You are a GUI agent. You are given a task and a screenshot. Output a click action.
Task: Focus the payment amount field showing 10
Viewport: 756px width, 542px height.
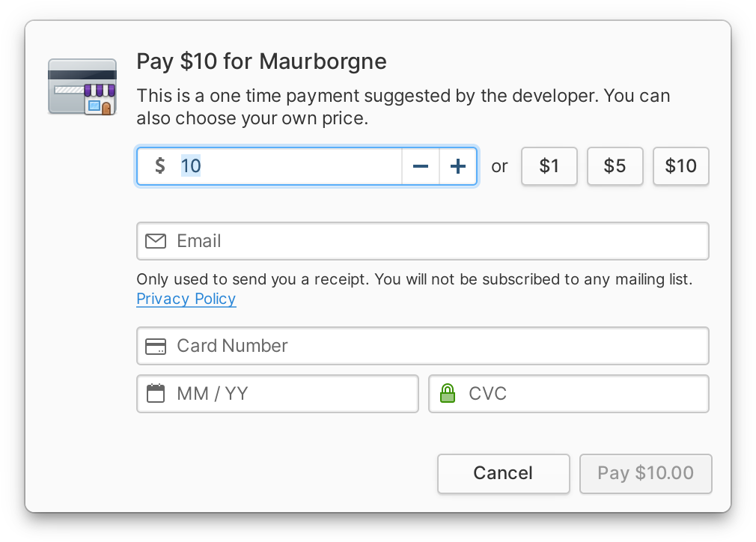tap(284, 166)
